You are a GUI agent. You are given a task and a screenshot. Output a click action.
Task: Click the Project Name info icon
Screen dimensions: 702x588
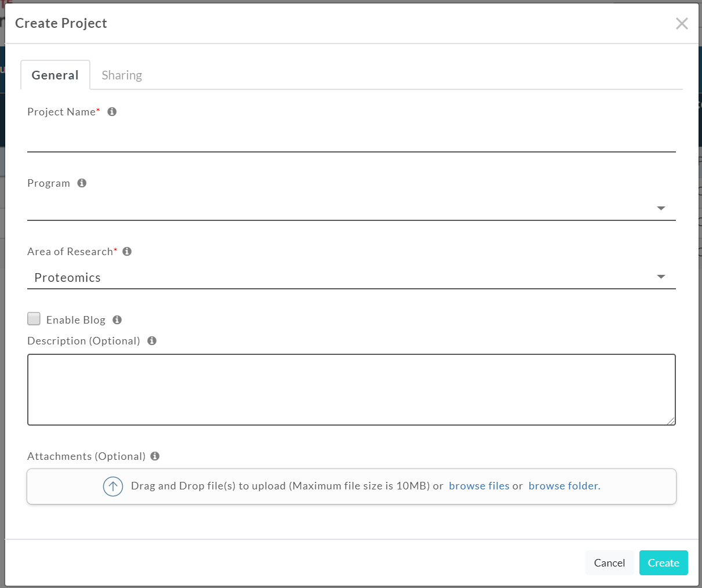click(112, 112)
